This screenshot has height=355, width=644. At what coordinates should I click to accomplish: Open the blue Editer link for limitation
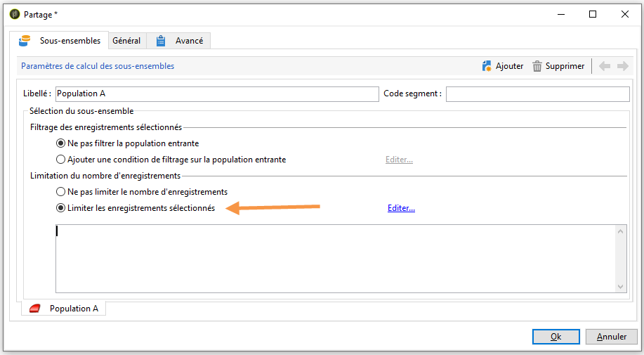pyautogui.click(x=401, y=208)
